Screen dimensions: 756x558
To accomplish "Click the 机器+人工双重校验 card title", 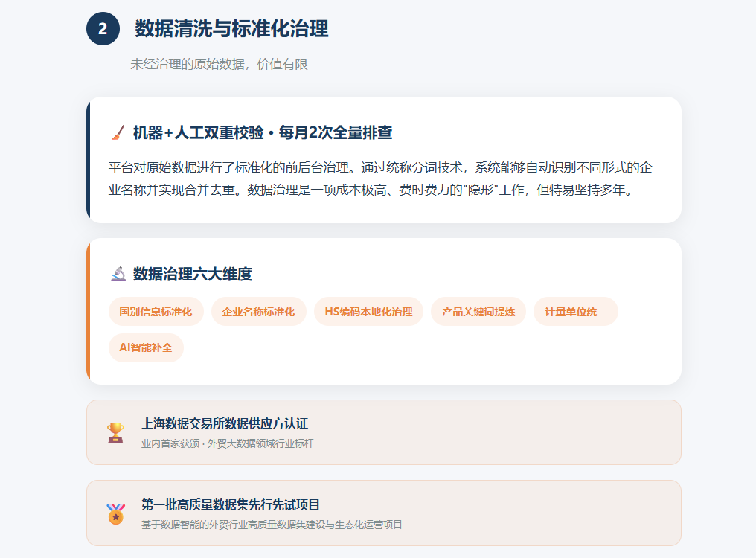I will 263,132.
